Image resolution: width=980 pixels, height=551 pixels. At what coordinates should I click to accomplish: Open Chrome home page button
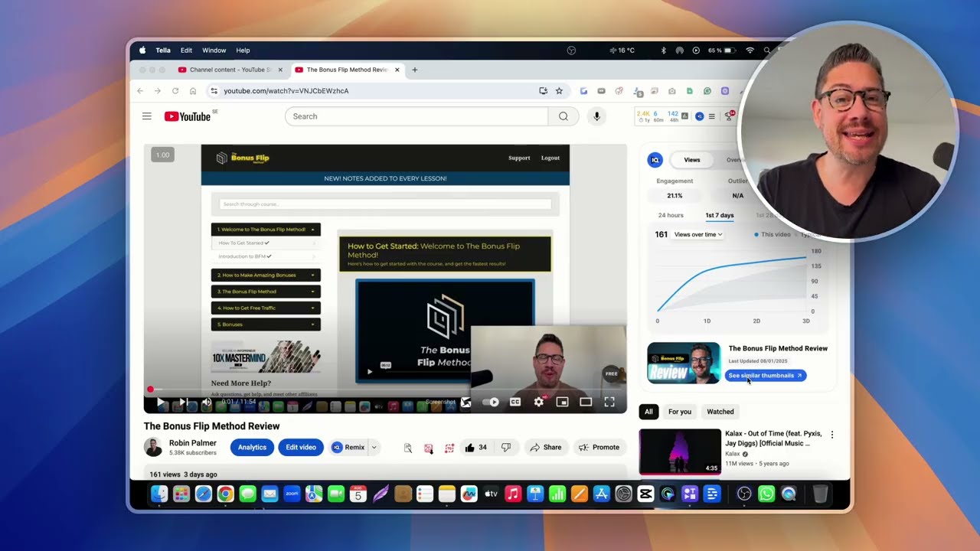[192, 90]
